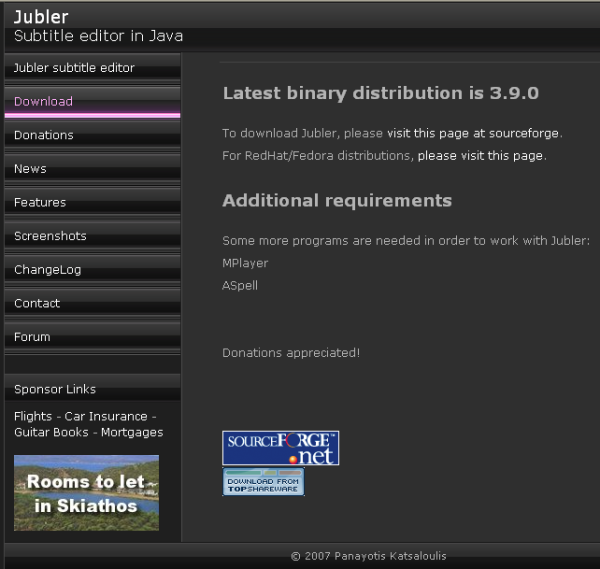Click the ASpell requirement link
The height and width of the screenshot is (569, 600).
coord(240,285)
